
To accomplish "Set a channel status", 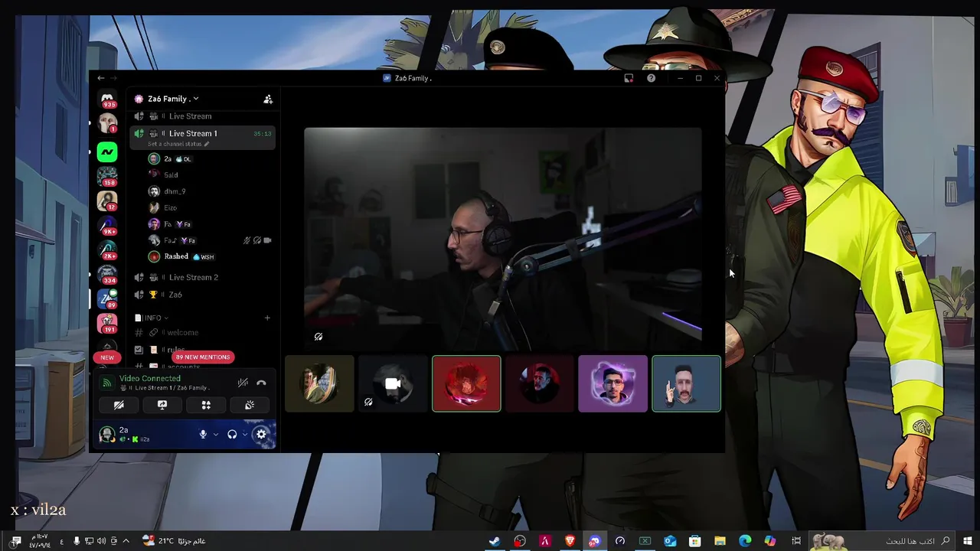I will 178,144.
